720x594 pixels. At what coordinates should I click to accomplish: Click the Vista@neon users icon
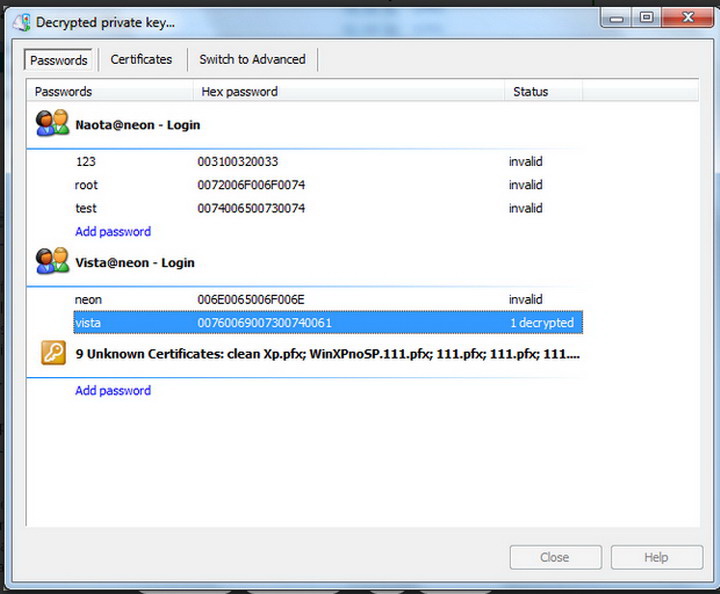(52, 261)
